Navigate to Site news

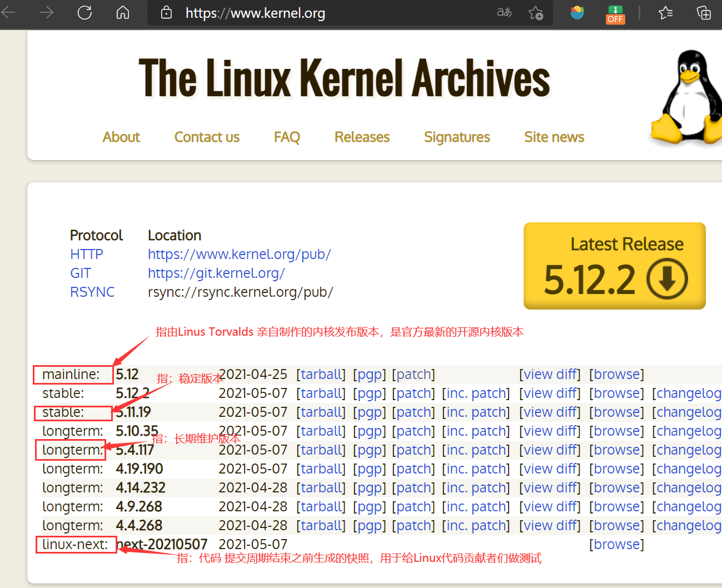554,137
